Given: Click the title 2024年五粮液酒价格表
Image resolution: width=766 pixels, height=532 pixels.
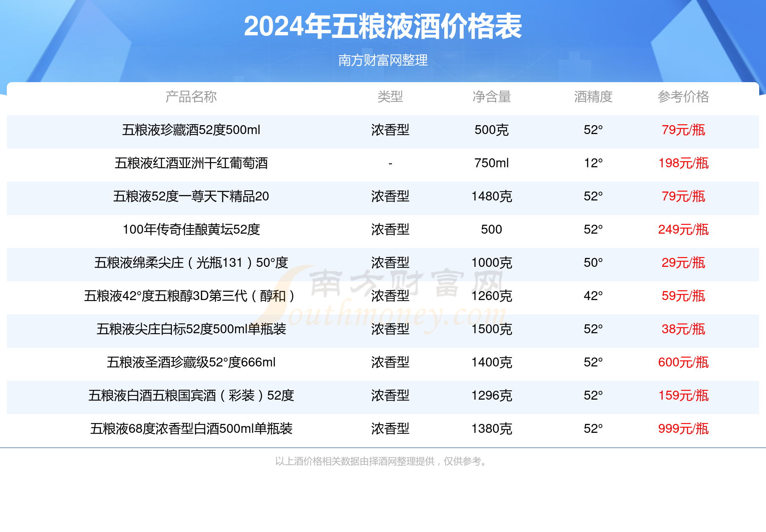Looking at the screenshot, I should click(383, 27).
